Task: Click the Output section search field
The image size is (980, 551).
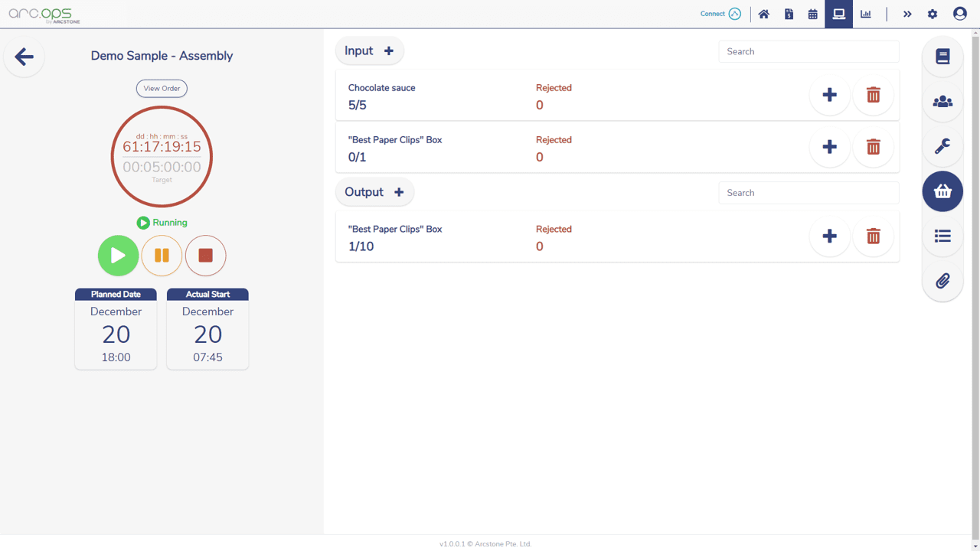Action: (x=808, y=193)
